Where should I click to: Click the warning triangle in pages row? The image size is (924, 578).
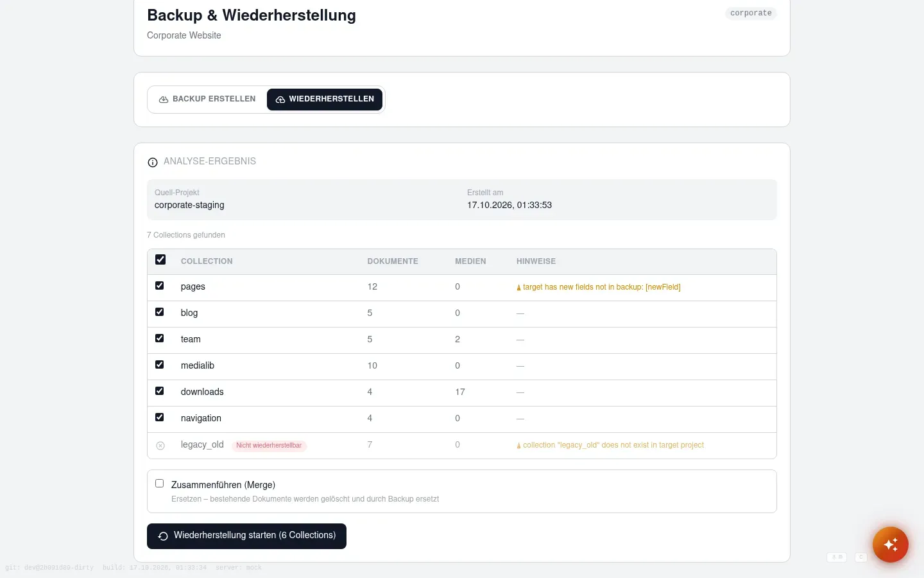coord(518,288)
